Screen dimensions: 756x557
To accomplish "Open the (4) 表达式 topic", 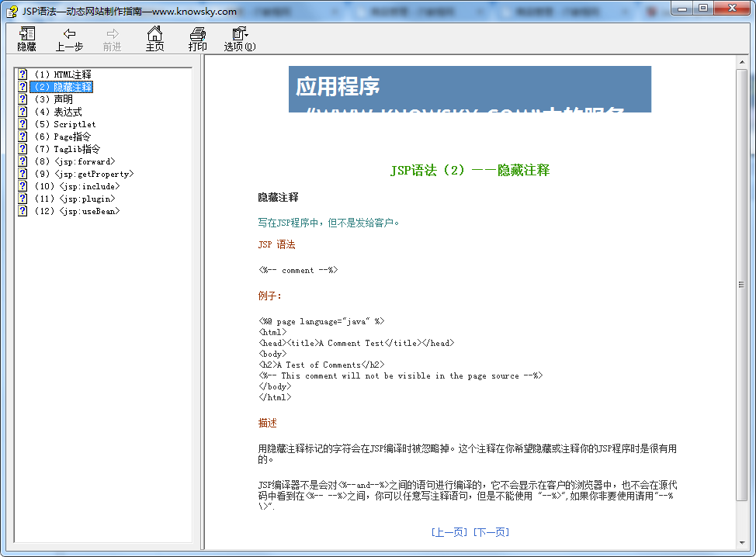I will (x=57, y=112).
